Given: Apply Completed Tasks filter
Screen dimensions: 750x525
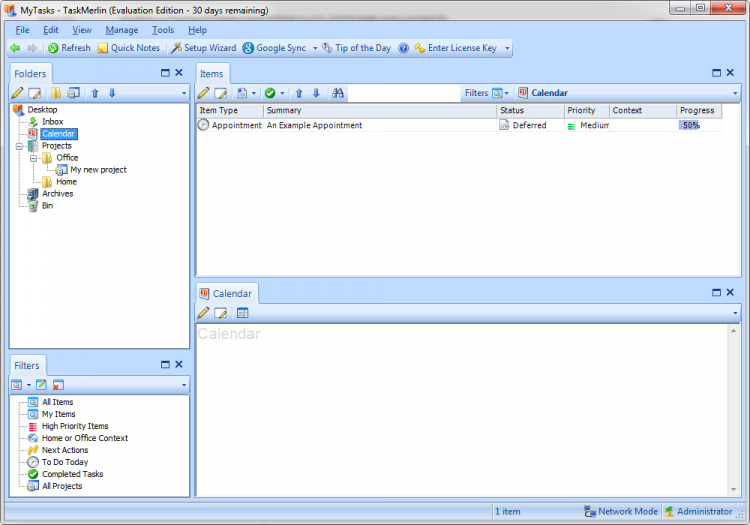Looking at the screenshot, I should pos(72,474).
